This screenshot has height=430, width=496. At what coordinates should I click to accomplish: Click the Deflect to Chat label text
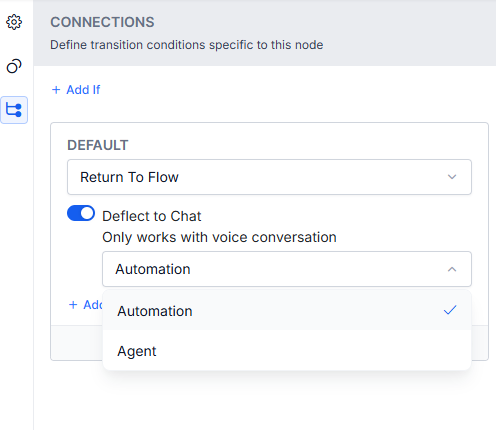tap(152, 216)
